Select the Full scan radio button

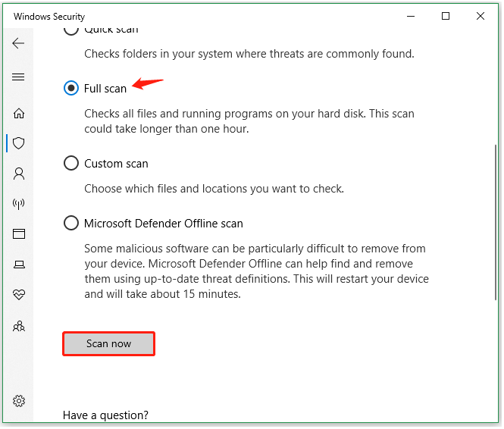(71, 89)
